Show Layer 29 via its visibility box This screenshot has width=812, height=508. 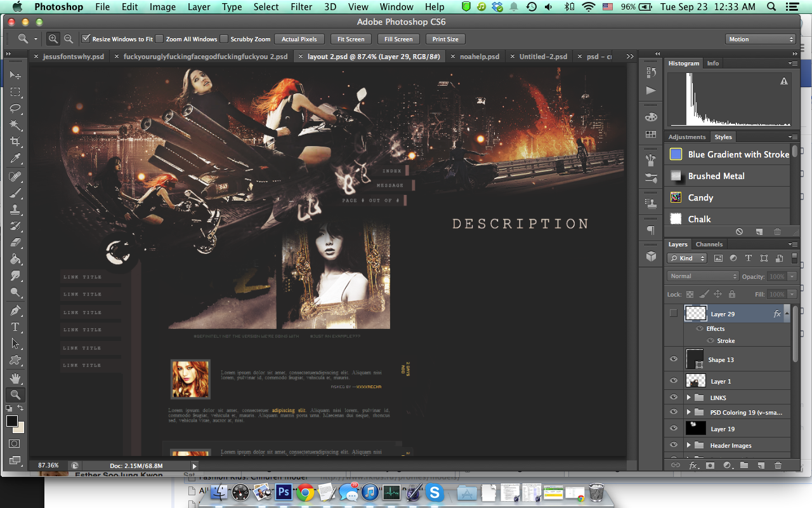click(x=673, y=314)
